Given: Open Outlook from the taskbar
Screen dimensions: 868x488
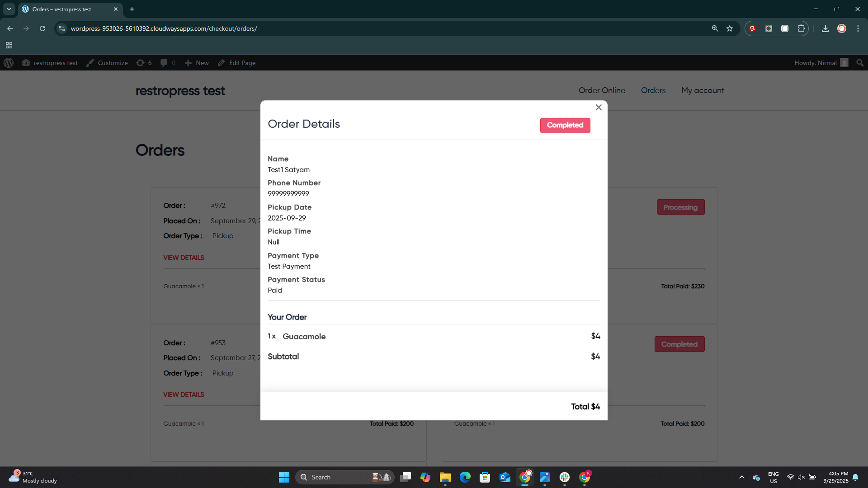Looking at the screenshot, I should pyautogui.click(x=505, y=477).
